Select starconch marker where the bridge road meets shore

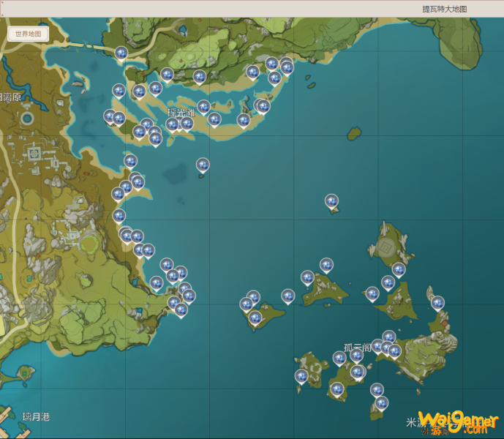121,53
